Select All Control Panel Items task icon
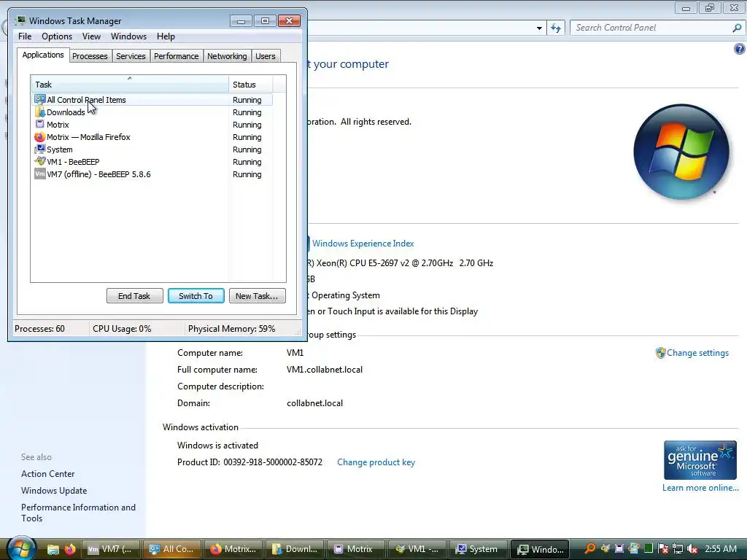 (40, 99)
